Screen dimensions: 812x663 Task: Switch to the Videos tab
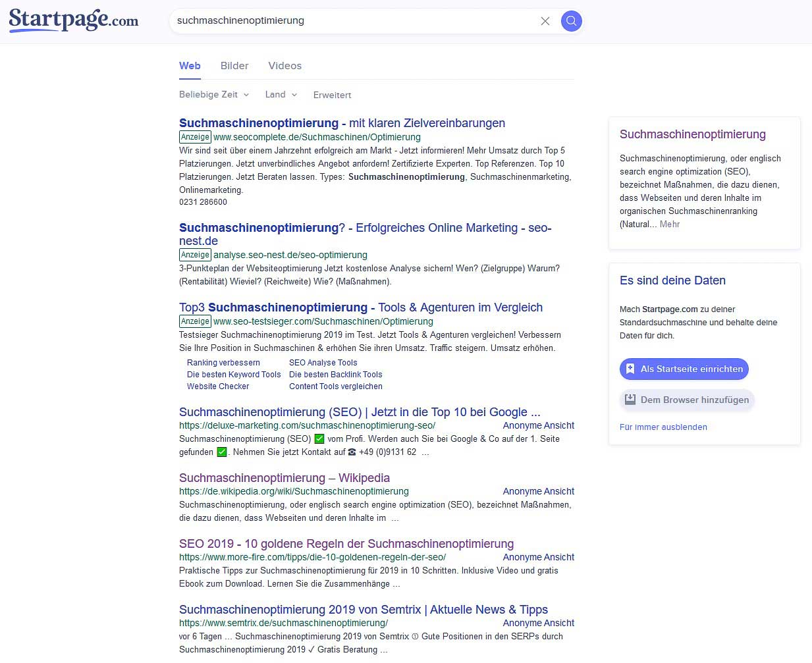tap(284, 66)
